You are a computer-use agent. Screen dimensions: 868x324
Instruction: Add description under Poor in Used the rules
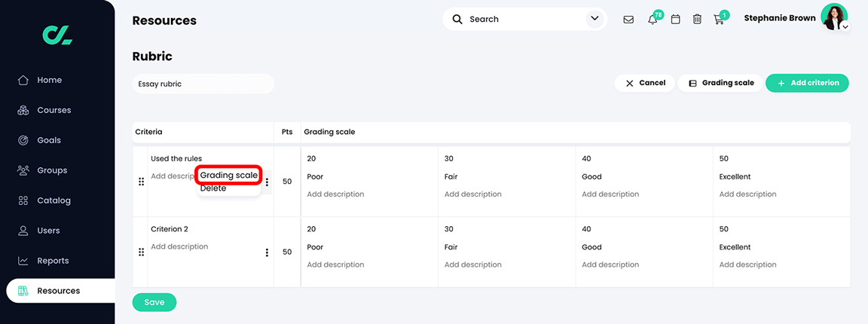(x=335, y=194)
